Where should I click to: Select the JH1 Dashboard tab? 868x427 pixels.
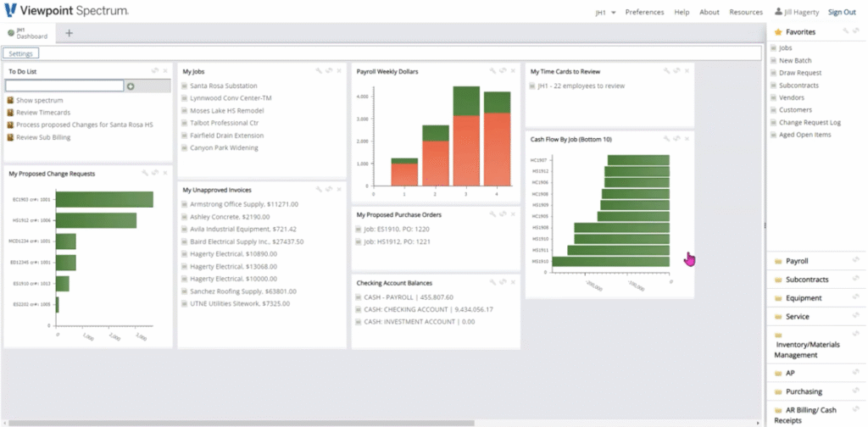28,33
